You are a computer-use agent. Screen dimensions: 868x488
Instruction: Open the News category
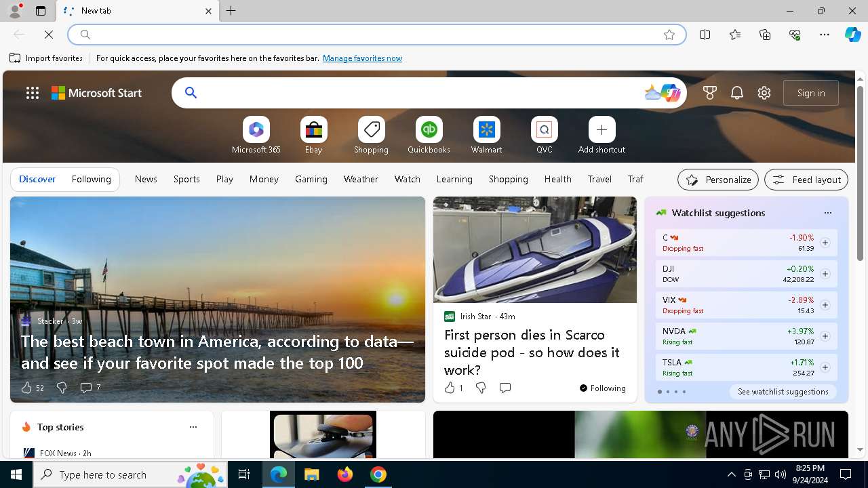(146, 179)
